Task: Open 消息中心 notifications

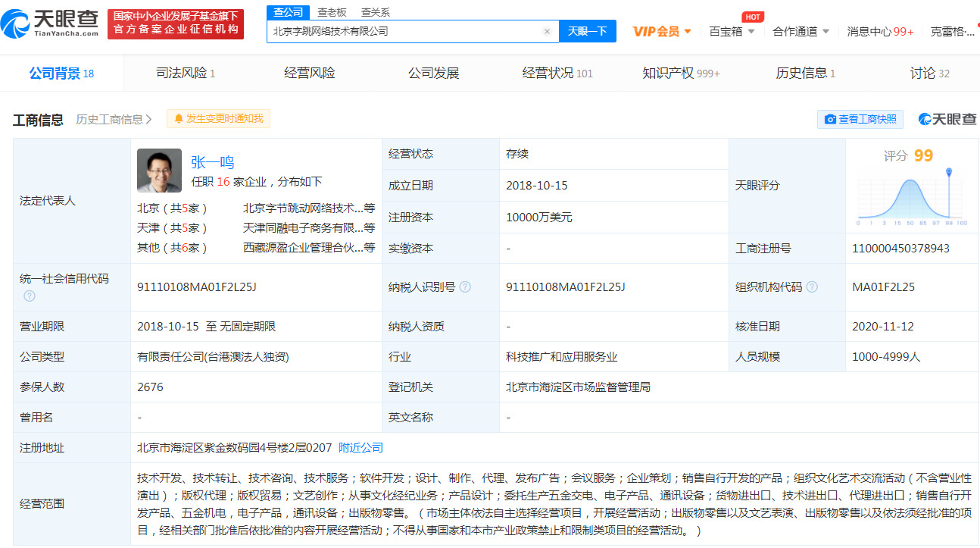Action: [880, 31]
